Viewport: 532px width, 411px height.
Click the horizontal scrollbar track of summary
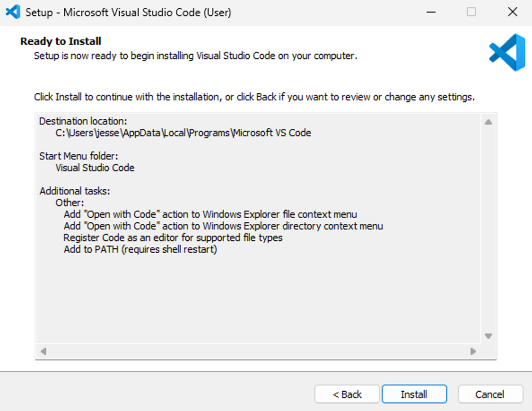pos(258,351)
